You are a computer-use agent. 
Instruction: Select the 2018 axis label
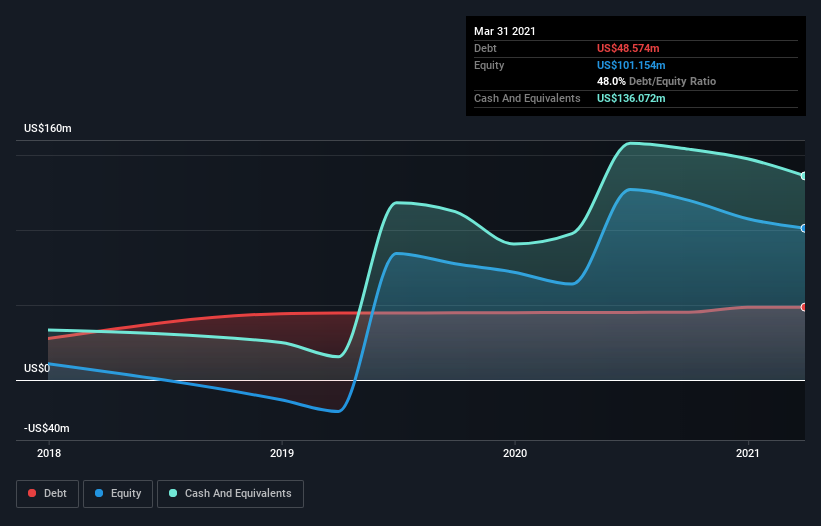click(49, 453)
